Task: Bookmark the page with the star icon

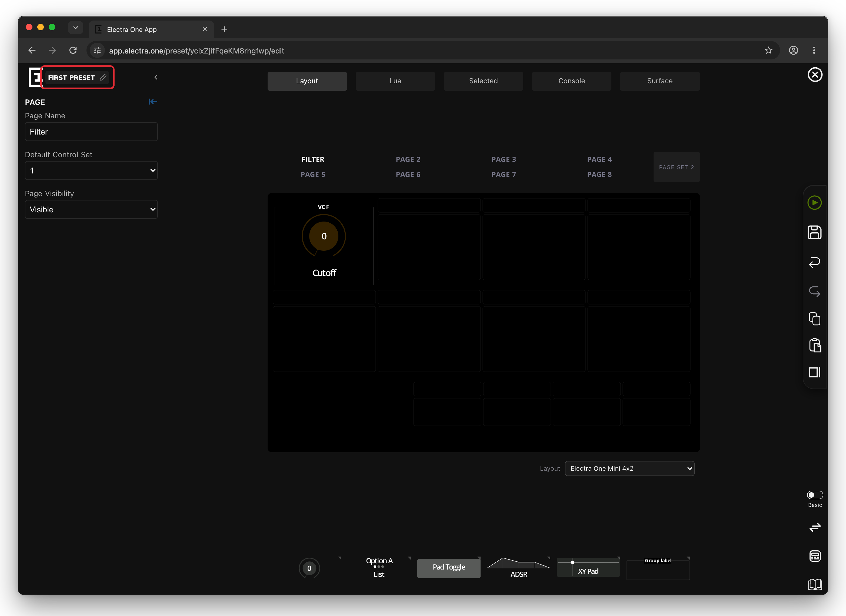Action: (768, 50)
